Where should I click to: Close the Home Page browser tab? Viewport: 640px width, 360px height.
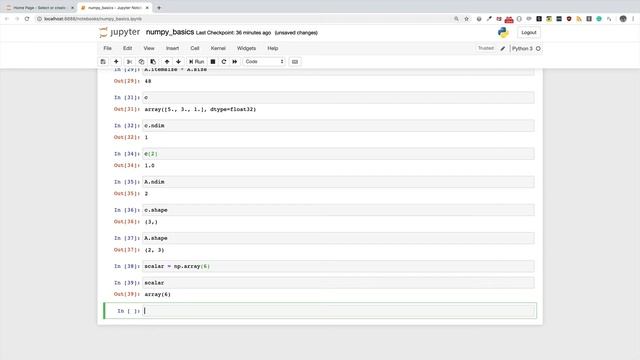(x=72, y=8)
